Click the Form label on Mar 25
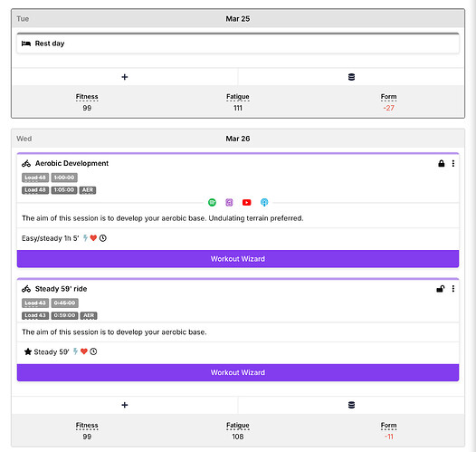The height and width of the screenshot is (452, 476). 388,97
